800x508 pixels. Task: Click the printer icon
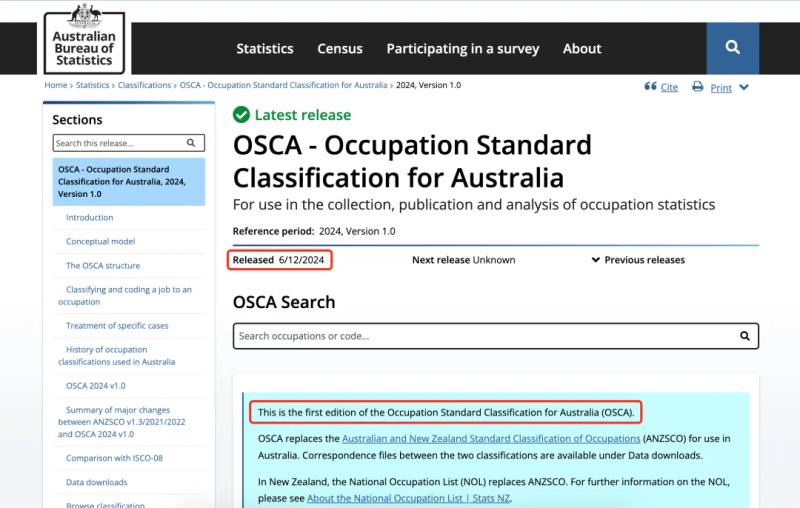tap(697, 87)
